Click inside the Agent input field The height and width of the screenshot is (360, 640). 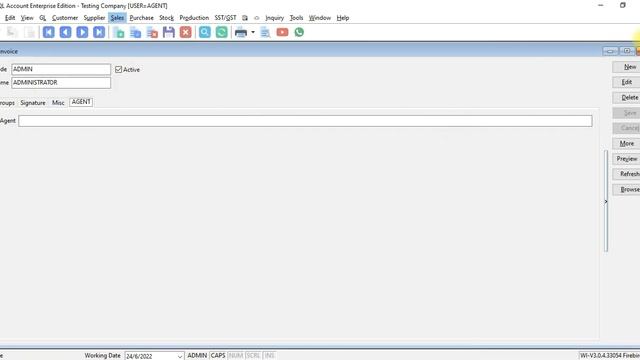coord(305,121)
